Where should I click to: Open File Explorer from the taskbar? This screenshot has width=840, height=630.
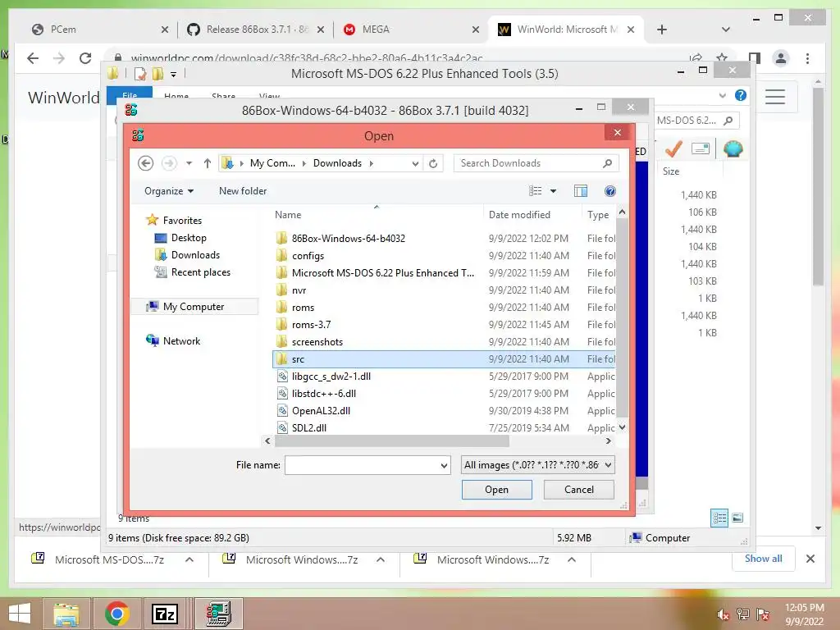tap(66, 614)
